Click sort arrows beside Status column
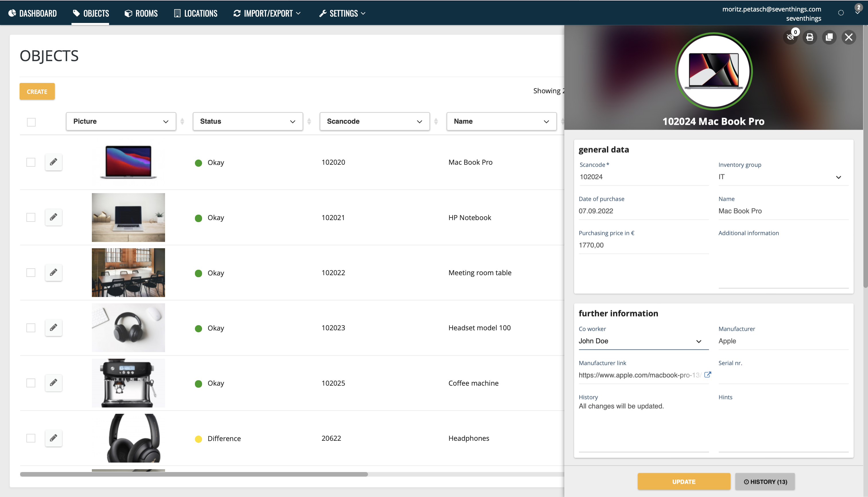 pyautogui.click(x=309, y=121)
